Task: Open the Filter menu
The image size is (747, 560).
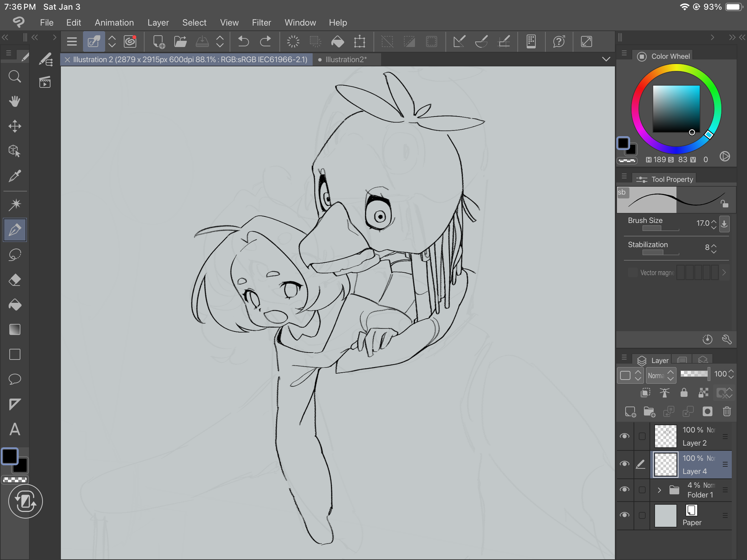Action: [261, 22]
